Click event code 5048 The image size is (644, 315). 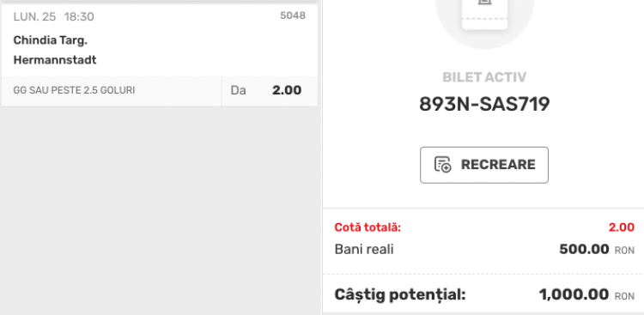click(293, 15)
